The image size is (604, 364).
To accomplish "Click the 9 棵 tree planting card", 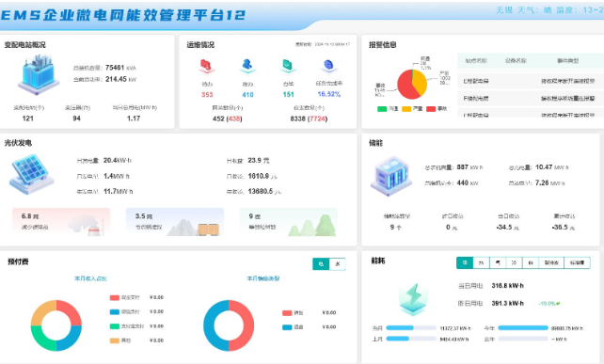I will click(x=289, y=221).
